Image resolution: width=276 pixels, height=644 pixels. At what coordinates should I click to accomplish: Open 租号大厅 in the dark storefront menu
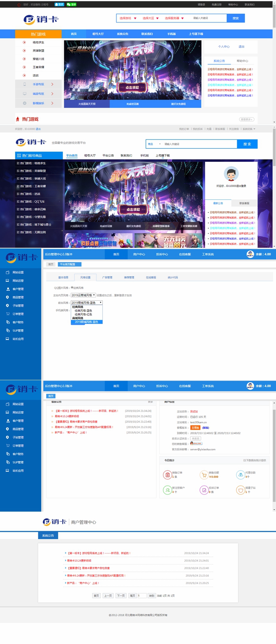(90, 155)
